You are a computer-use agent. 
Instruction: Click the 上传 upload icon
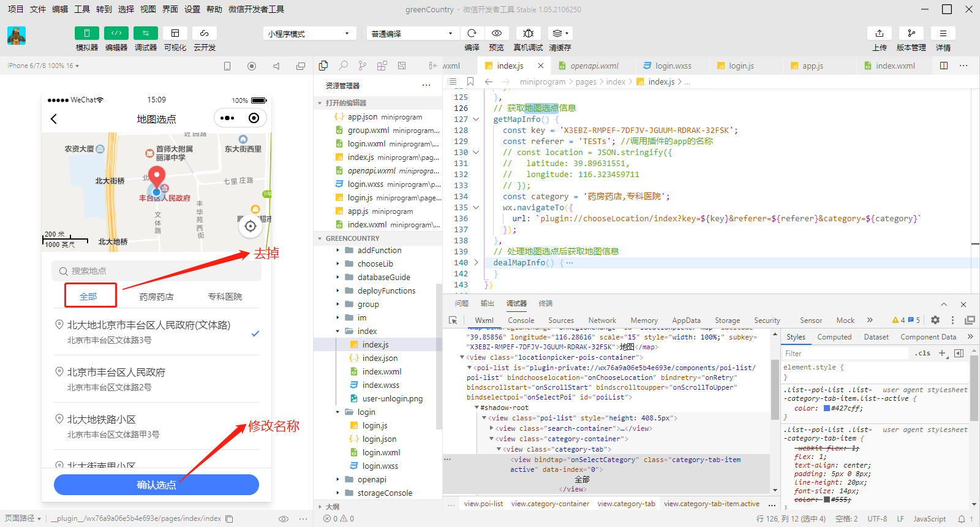pos(880,33)
